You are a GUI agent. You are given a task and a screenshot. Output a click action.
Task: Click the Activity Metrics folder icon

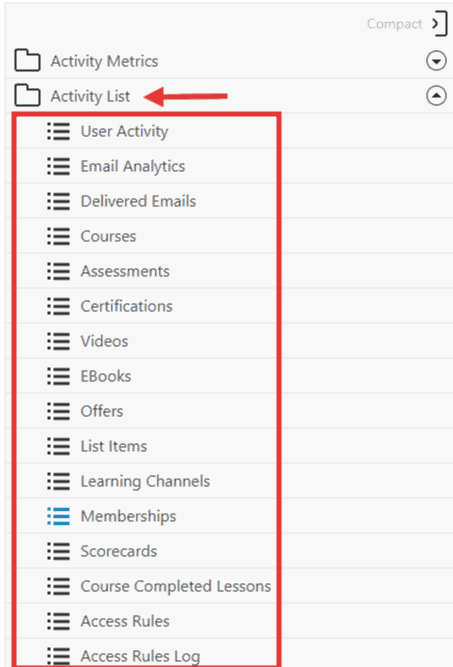tap(27, 60)
